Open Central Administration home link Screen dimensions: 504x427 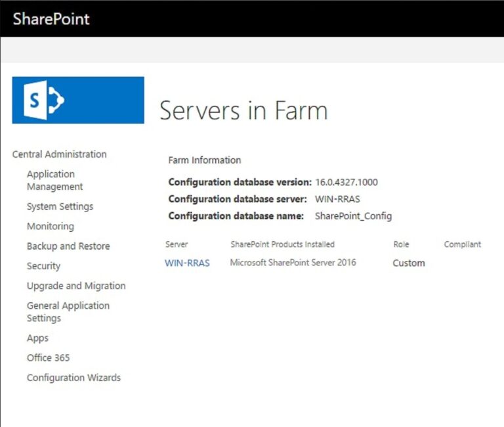pos(60,154)
